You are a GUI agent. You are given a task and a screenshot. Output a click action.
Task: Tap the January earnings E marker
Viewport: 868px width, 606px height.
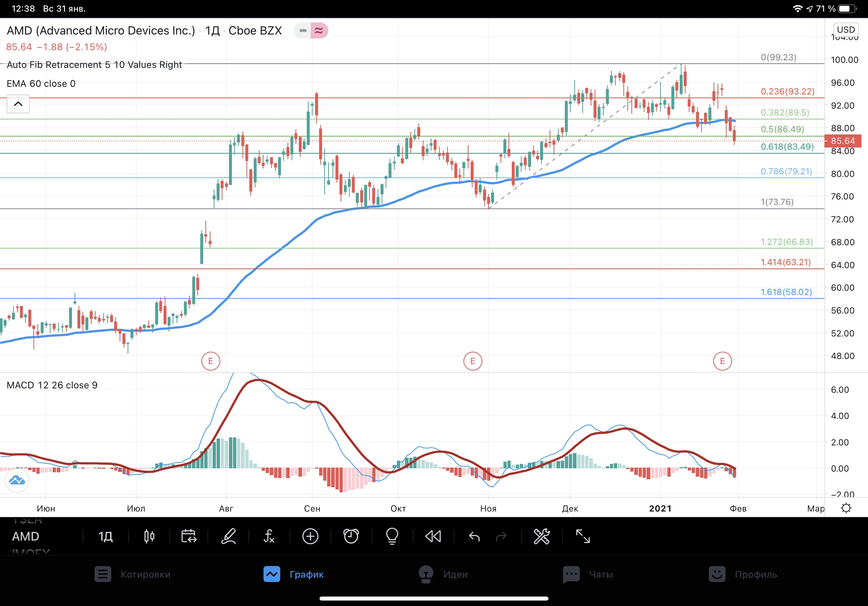click(723, 361)
